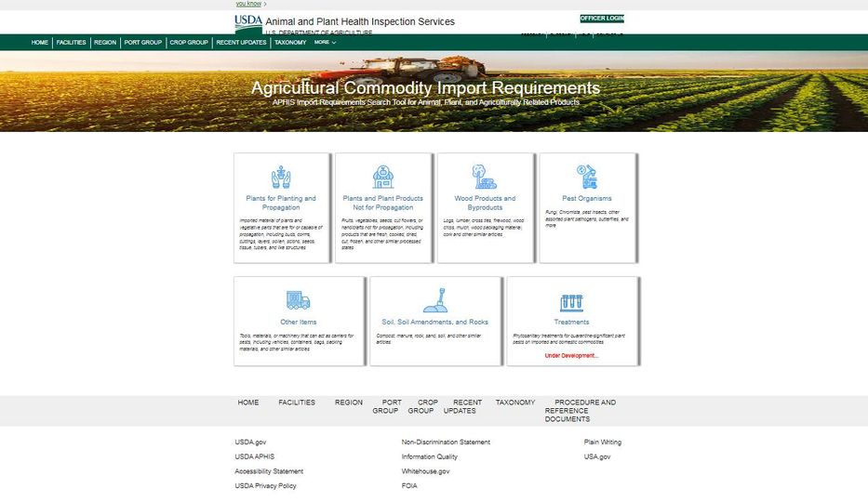Open the FOIA footer link
868x502 pixels.
pos(409,486)
